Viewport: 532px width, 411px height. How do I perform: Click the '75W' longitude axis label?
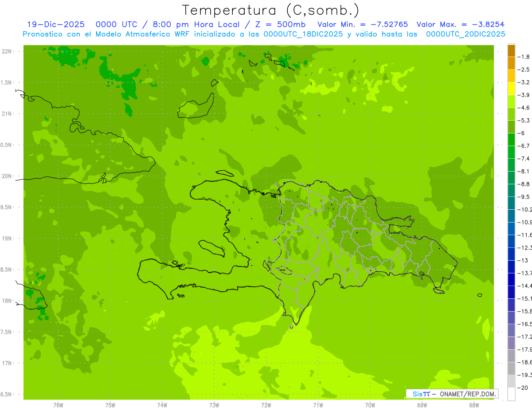(110, 405)
